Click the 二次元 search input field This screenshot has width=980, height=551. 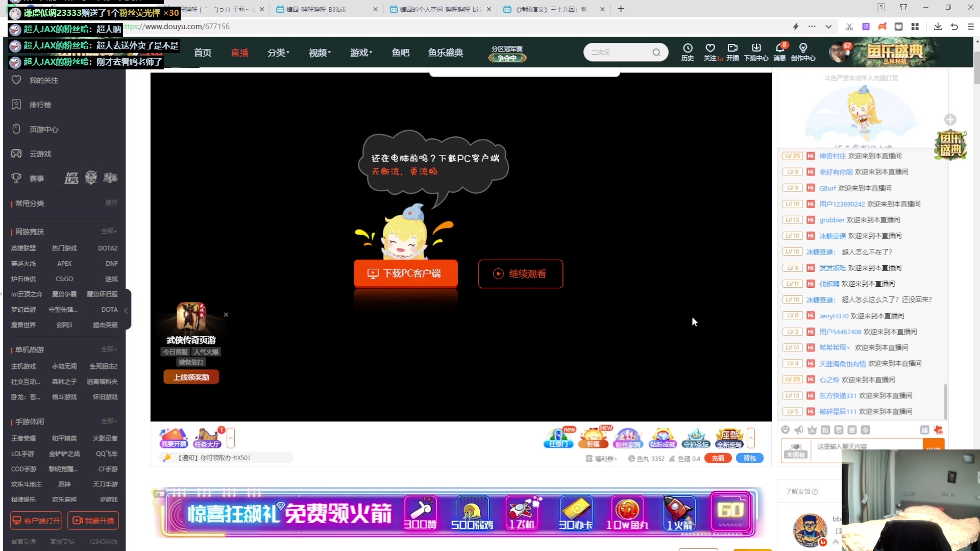click(x=619, y=52)
